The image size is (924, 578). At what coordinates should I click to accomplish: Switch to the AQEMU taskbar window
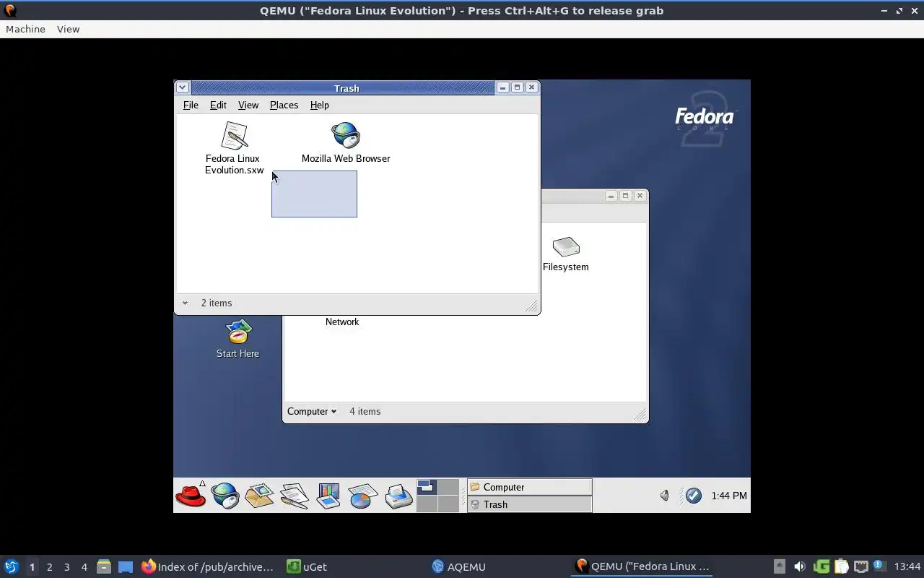pos(459,566)
